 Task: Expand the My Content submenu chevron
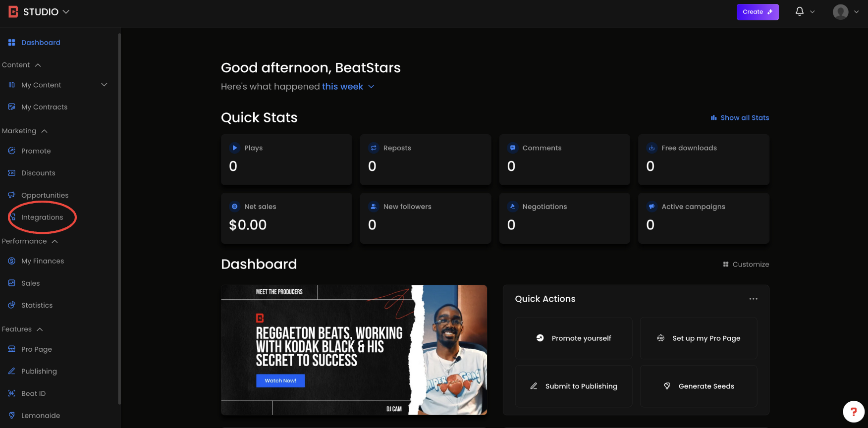click(104, 85)
